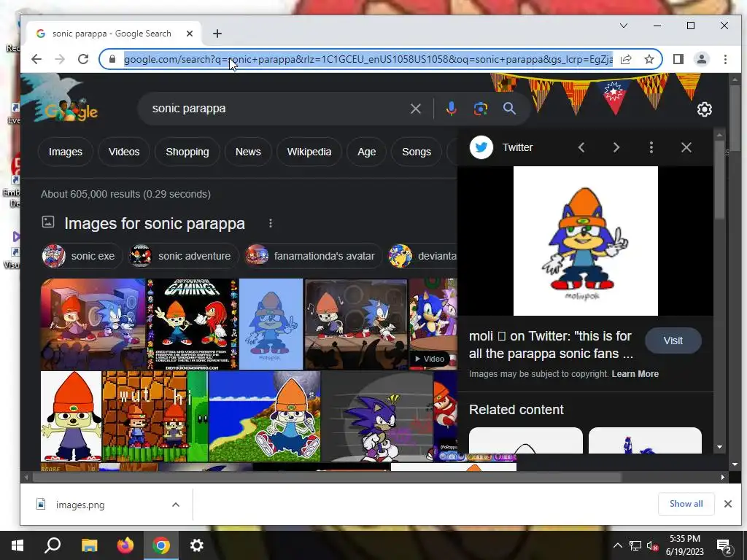Select the Images filter
747x560 pixels.
65,152
